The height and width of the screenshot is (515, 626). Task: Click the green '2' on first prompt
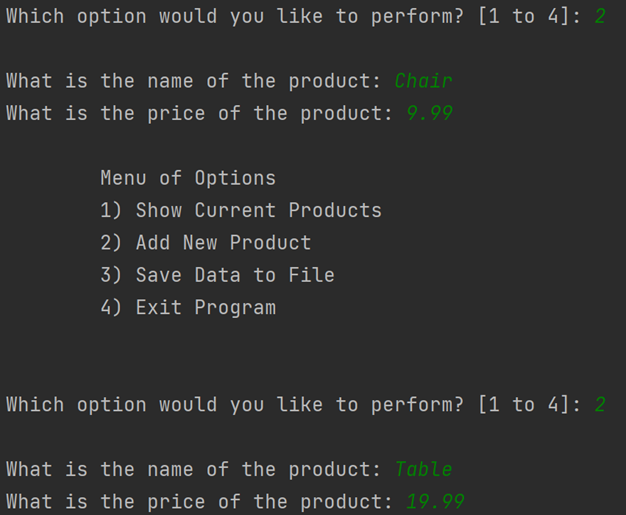coord(600,16)
